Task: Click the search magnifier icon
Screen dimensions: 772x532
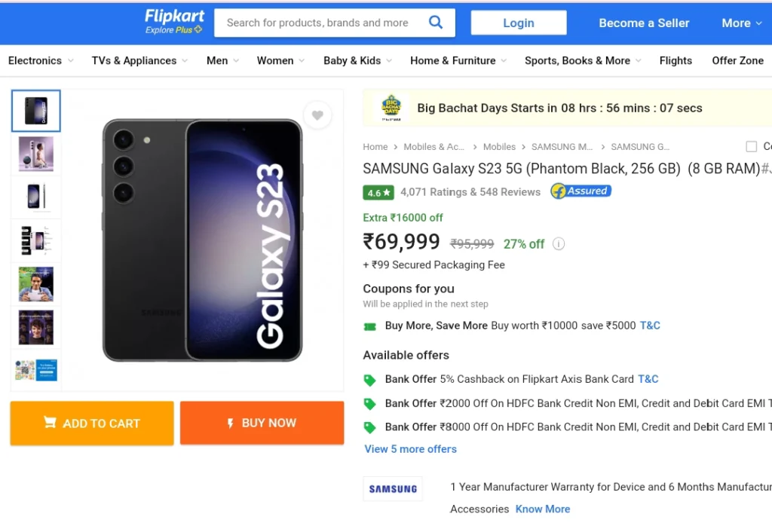Action: click(x=435, y=22)
